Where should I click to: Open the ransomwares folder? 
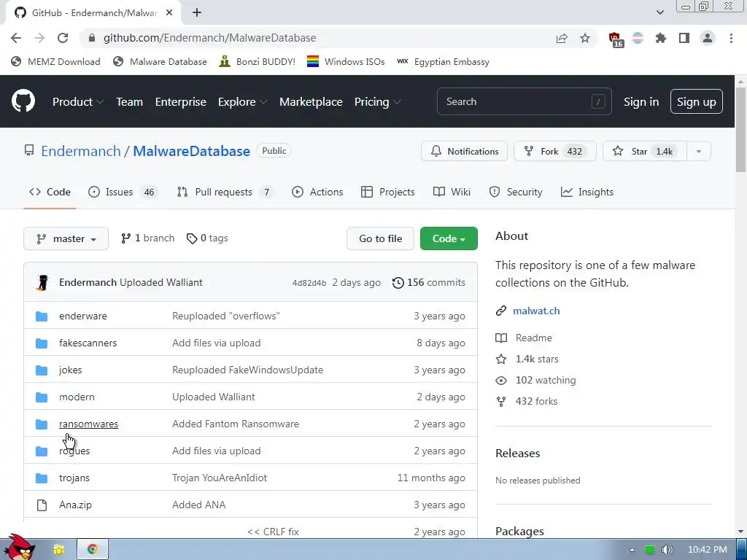tap(88, 424)
